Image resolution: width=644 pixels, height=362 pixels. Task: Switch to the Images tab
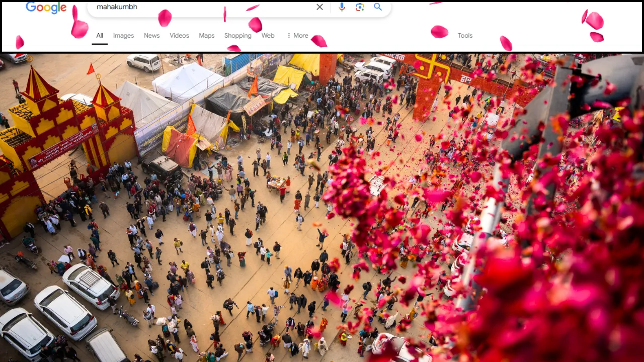coord(123,36)
